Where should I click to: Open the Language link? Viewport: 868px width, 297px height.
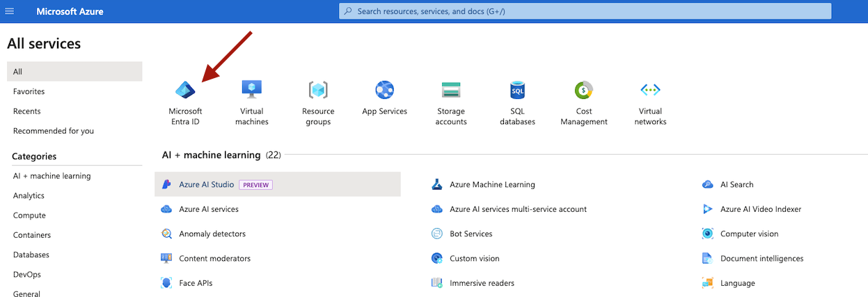(737, 283)
